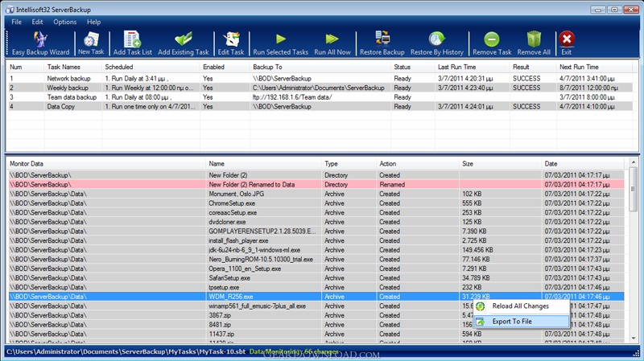Launch the Easy Backup Wizard
This screenshot has width=644, height=361.
[40, 43]
